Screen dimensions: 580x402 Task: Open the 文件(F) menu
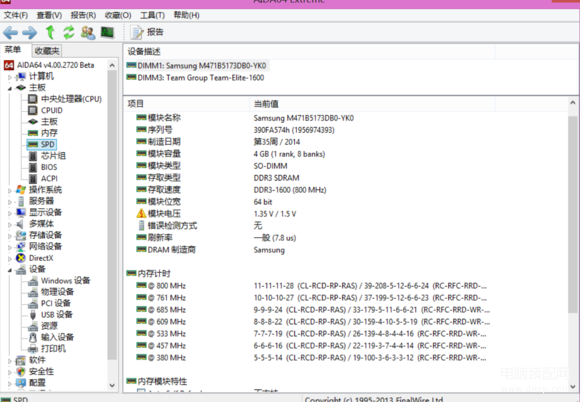[x=16, y=15]
